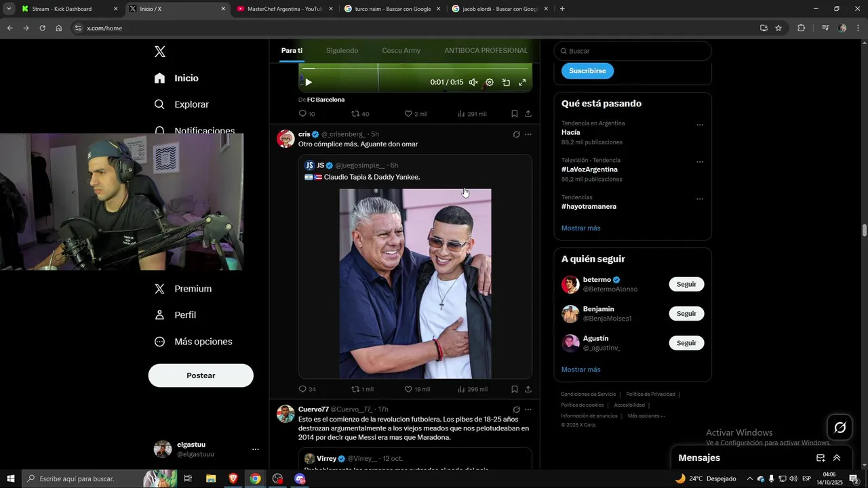
Task: Go to Inicio home icon
Action: pos(159,78)
